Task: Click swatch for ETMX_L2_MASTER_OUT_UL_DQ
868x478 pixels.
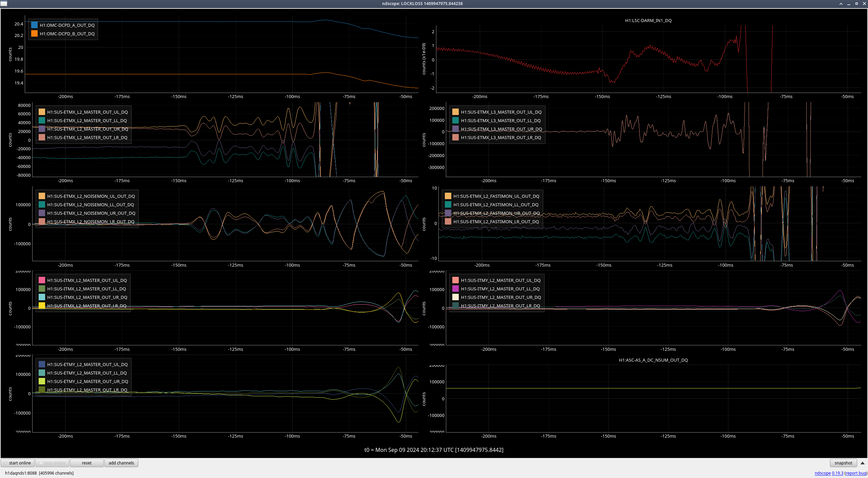Action: [x=42, y=112]
